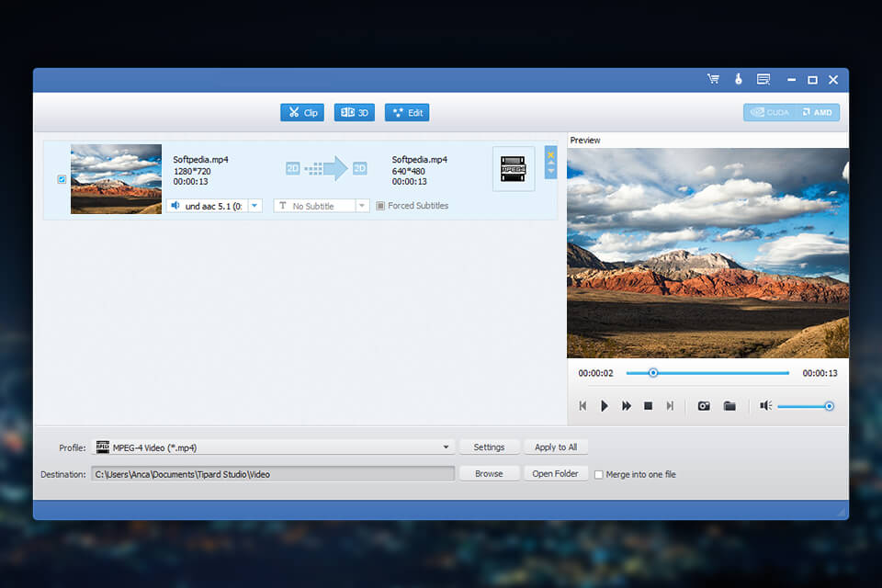Check the Merge into one file option
The width and height of the screenshot is (882, 588).
click(x=599, y=474)
